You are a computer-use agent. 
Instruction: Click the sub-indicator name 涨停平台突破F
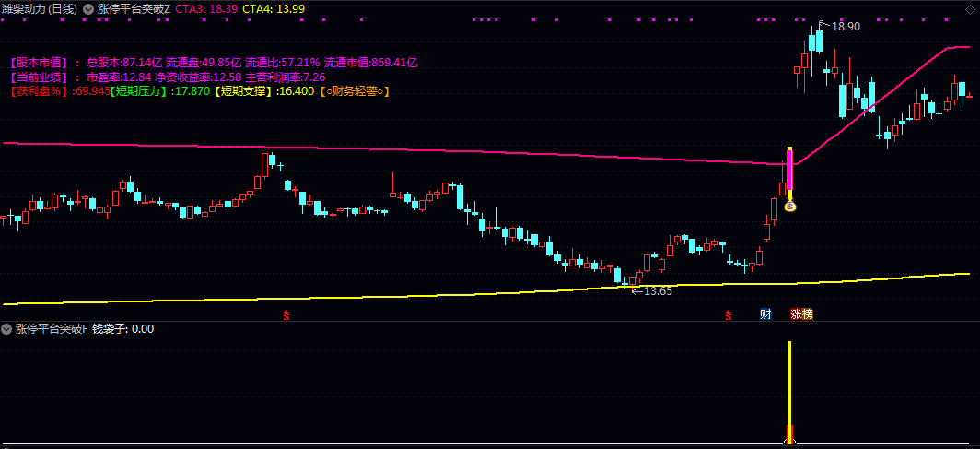pos(52,329)
